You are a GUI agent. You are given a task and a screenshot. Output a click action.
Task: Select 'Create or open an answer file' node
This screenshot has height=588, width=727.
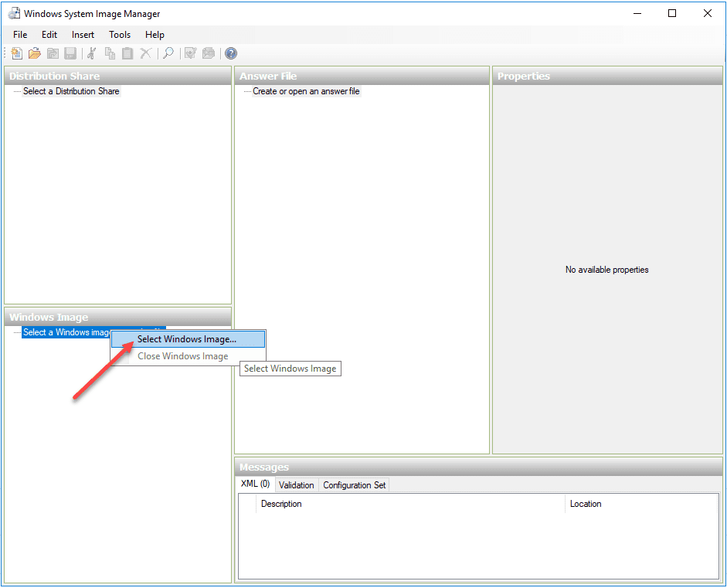[306, 91]
